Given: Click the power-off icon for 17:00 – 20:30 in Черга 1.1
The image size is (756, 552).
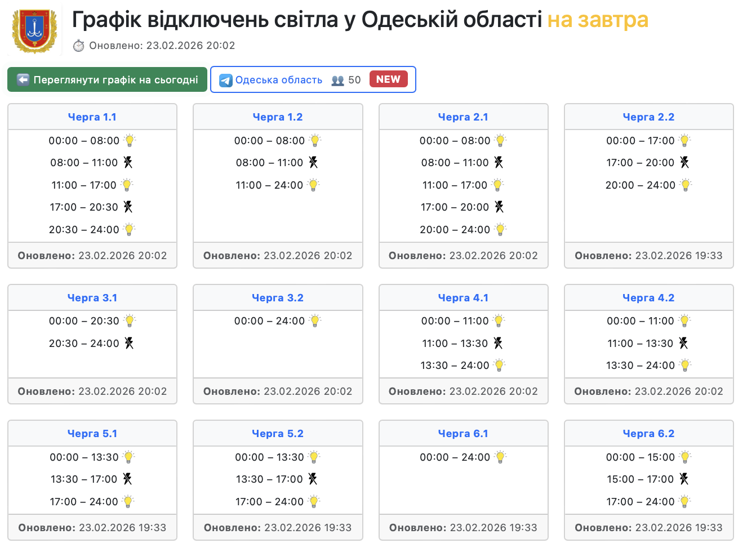Looking at the screenshot, I should (x=128, y=207).
